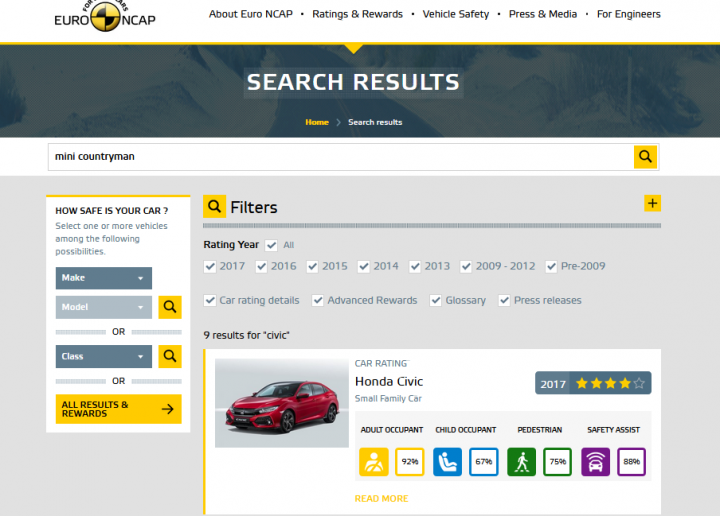Click the red Honda Civic thumbnail
720x516 pixels.
click(282, 403)
